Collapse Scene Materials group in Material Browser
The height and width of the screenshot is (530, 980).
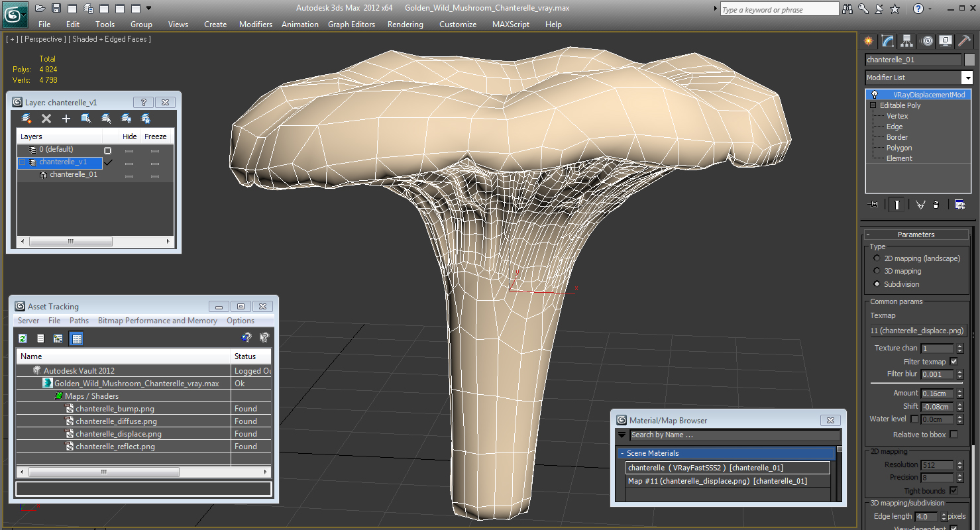click(622, 453)
